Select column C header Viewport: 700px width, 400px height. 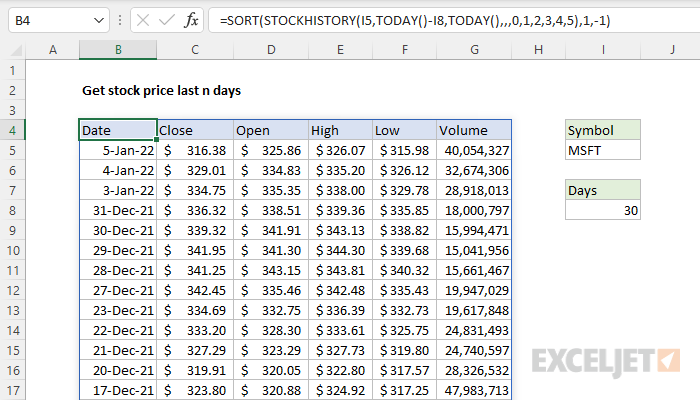pos(195,50)
